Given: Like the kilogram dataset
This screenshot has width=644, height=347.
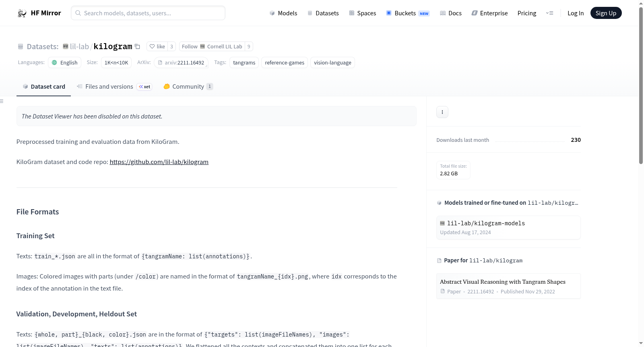Looking at the screenshot, I should 157,46.
